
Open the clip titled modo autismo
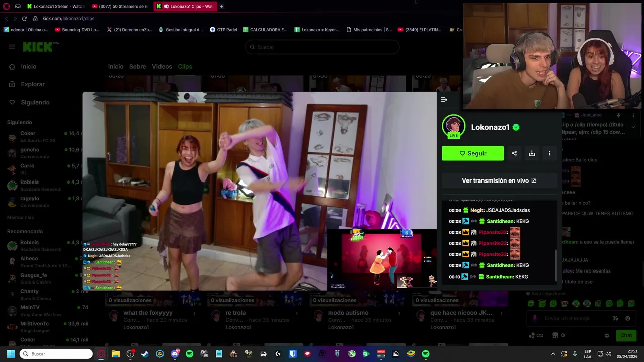(x=348, y=313)
